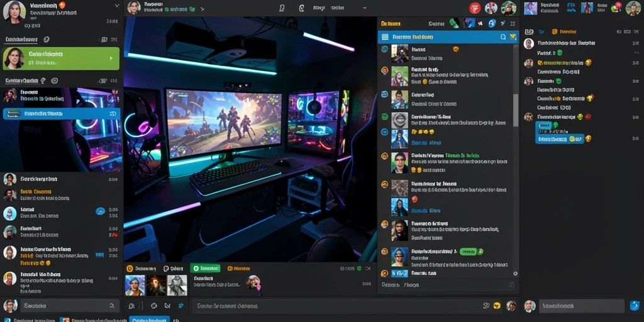Click the blue speech bubble badge in contact list

pyautogui.click(x=100, y=211)
